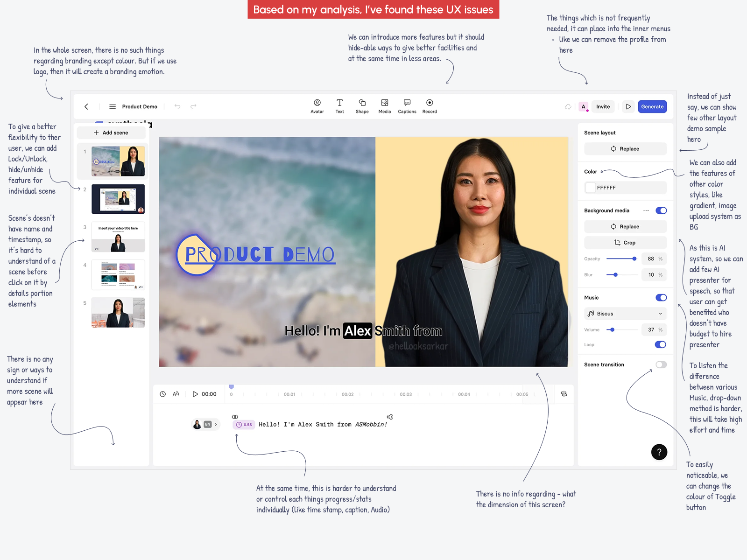Viewport: 747px width, 560px height.
Task: Disable the Loop switch
Action: (661, 344)
